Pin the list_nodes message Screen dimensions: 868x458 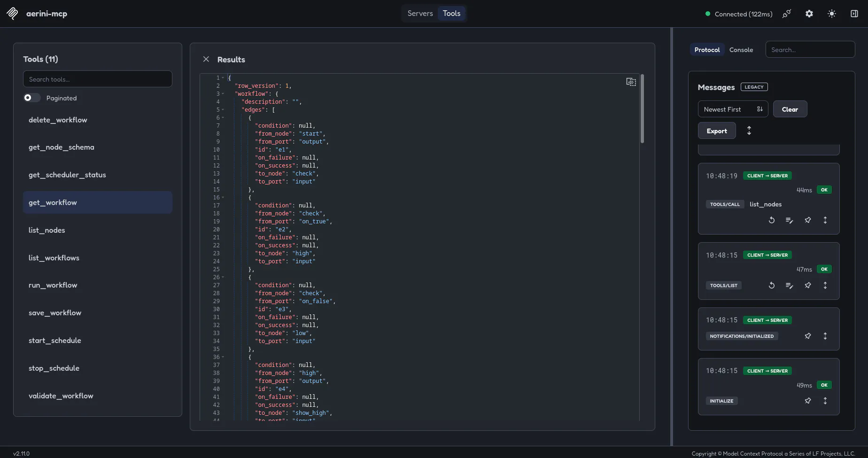(x=807, y=220)
